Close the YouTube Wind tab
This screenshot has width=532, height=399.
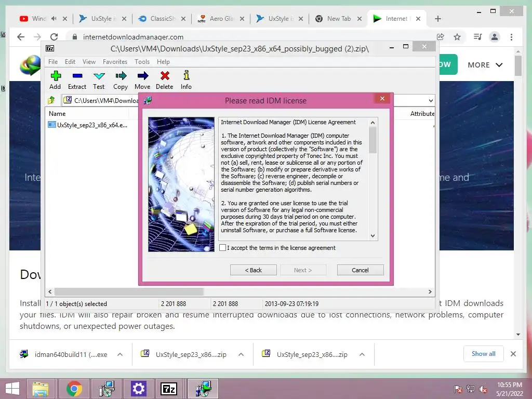point(65,19)
